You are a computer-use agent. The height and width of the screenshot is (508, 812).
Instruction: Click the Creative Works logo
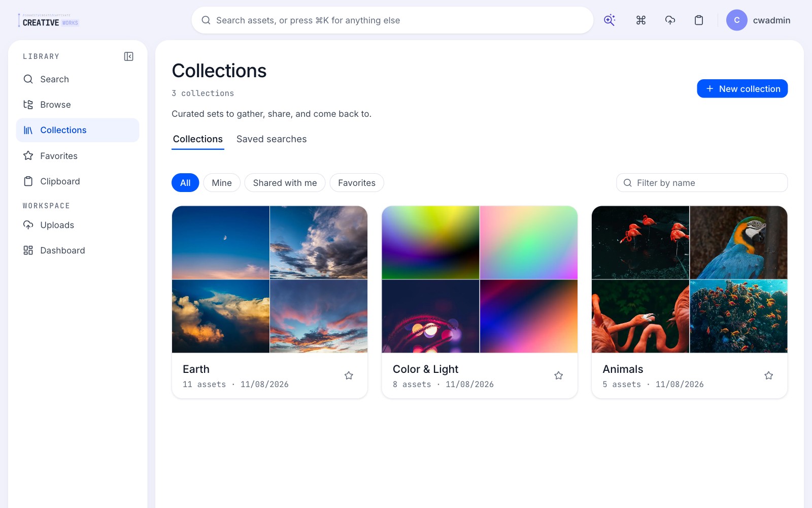pyautogui.click(x=49, y=20)
